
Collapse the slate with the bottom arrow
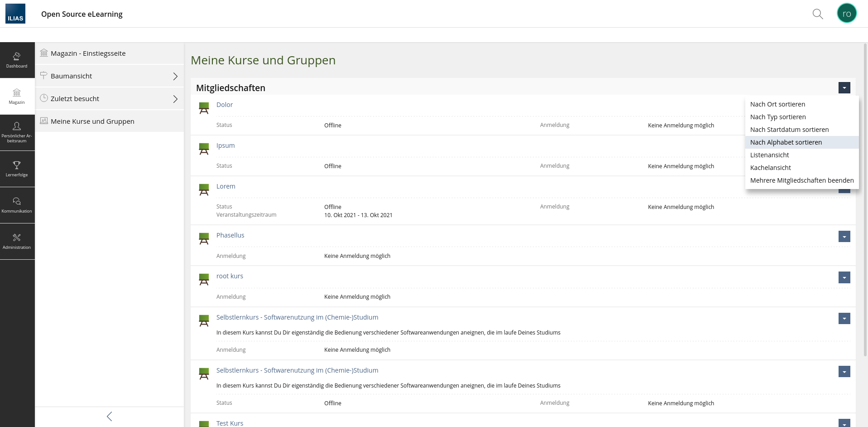pos(109,417)
